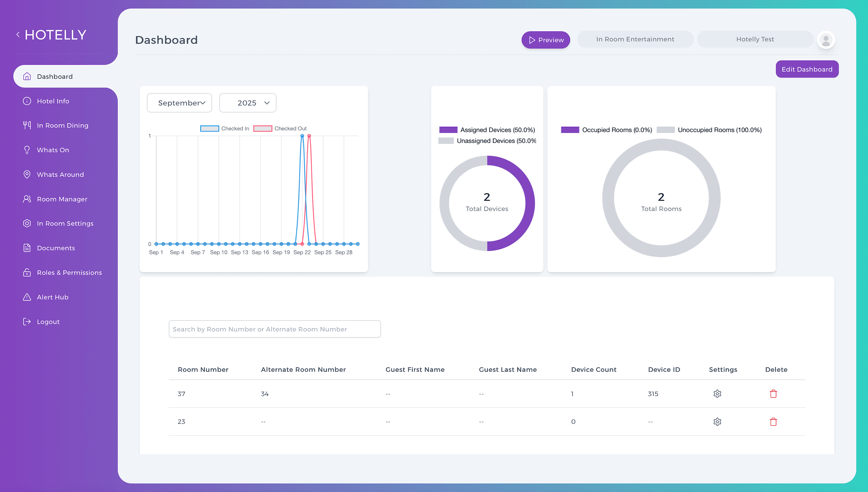Click the Alert Hub warning icon
This screenshot has height=492, width=868.
pos(27,297)
